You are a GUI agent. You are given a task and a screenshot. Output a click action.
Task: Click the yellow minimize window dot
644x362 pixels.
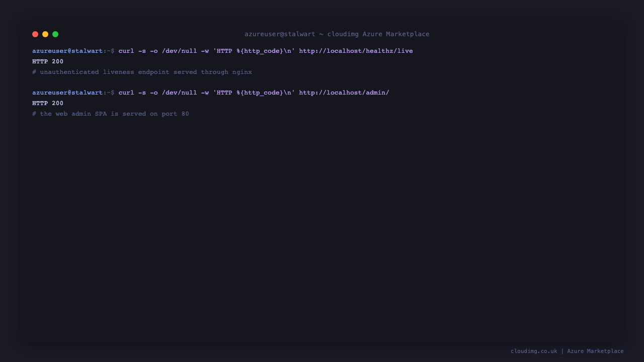[45, 34]
